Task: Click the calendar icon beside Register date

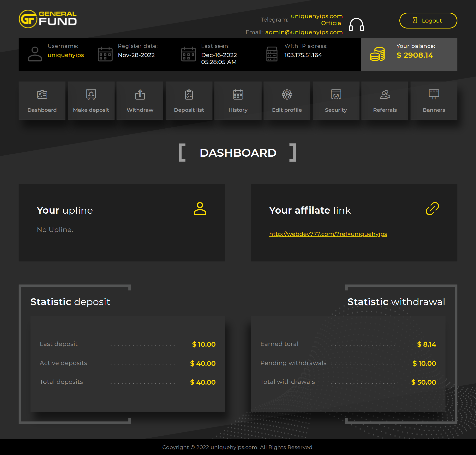Action: 105,54
